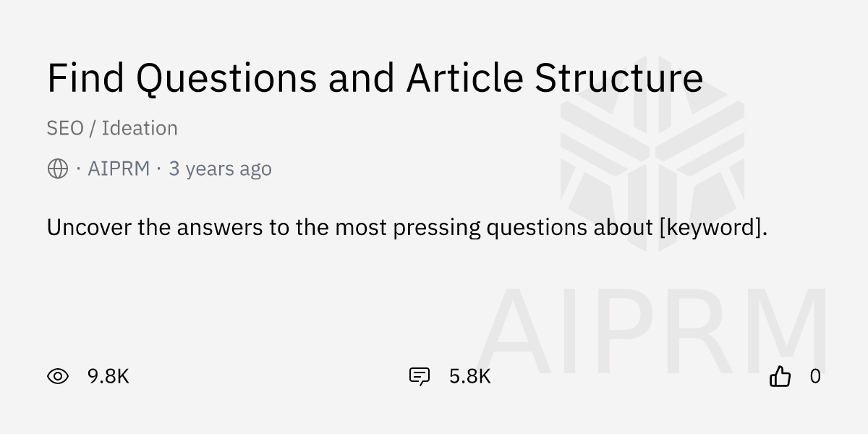Image resolution: width=868 pixels, height=434 pixels.
Task: Click the "3 years ago" timestamp
Action: 220,169
